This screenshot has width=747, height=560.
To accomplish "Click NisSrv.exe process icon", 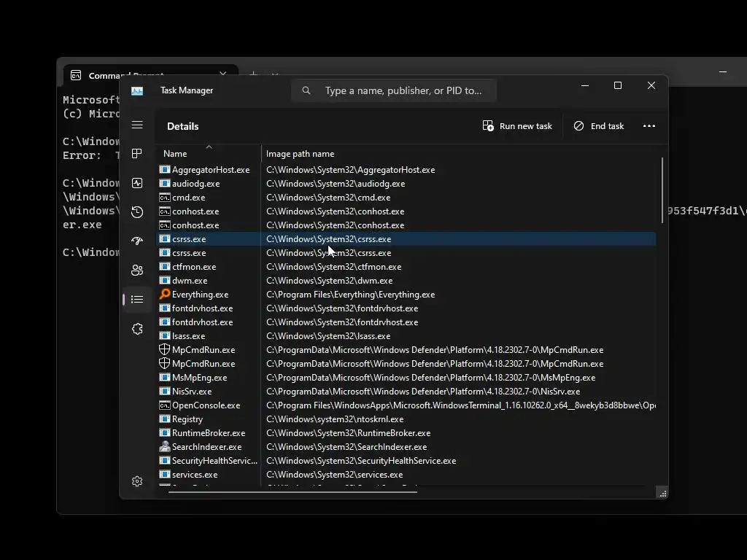I will click(x=164, y=391).
